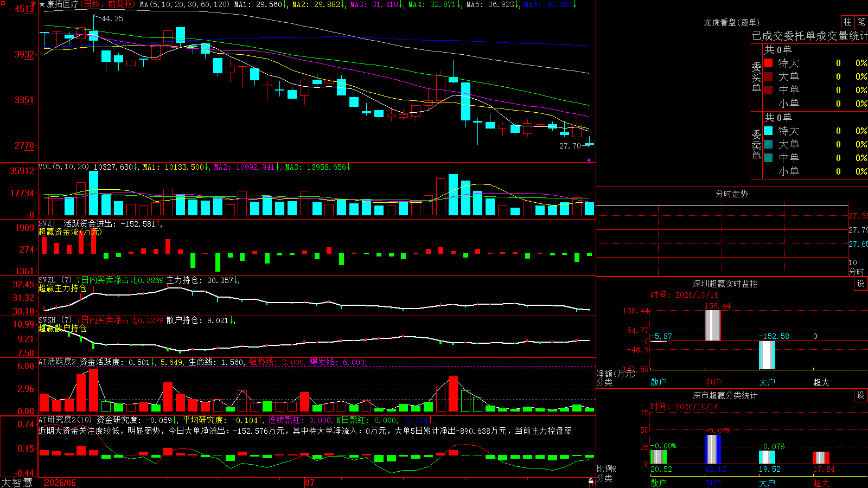The width and height of the screenshot is (868, 488).
Task: Toggle 笔 tick display mode
Action: 861,22
